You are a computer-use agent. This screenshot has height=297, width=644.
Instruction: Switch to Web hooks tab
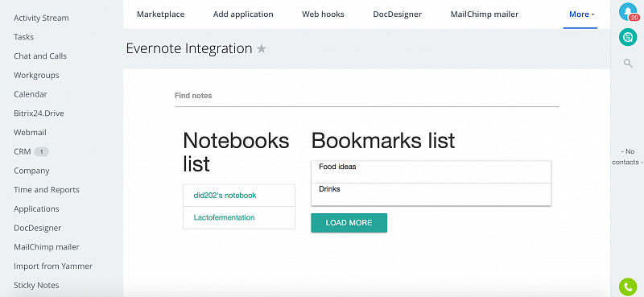[324, 14]
